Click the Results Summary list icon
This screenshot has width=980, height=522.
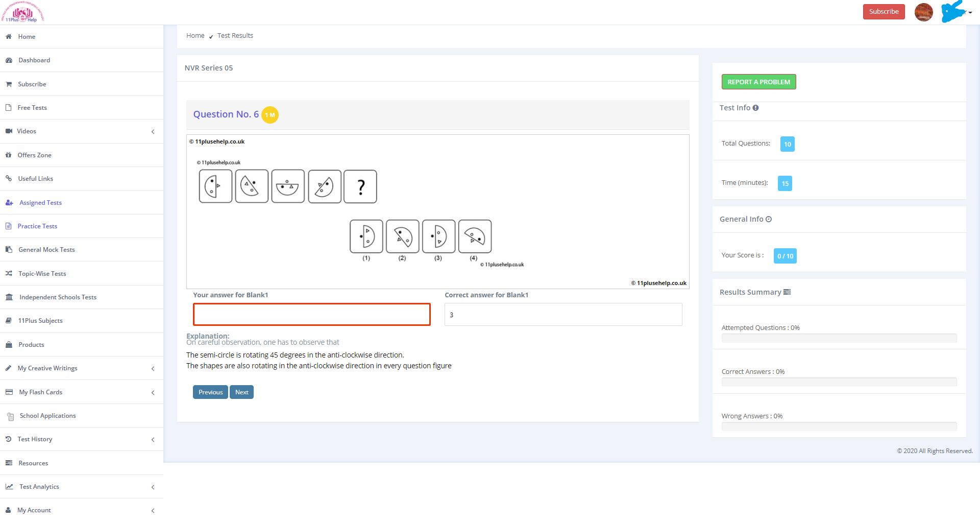coord(787,292)
